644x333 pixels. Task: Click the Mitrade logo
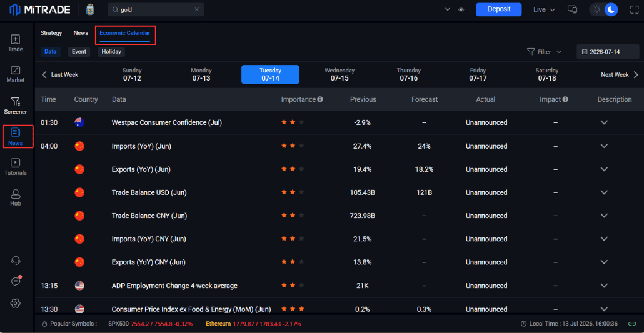coord(40,9)
